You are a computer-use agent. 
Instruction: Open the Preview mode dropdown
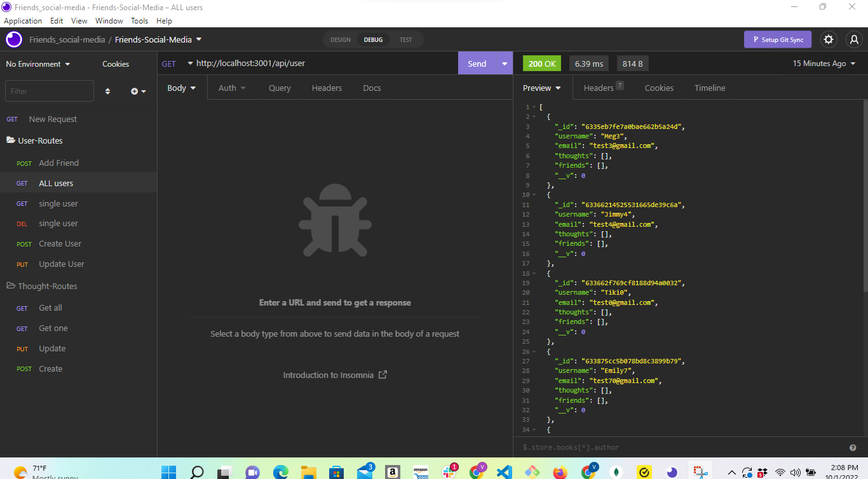540,88
